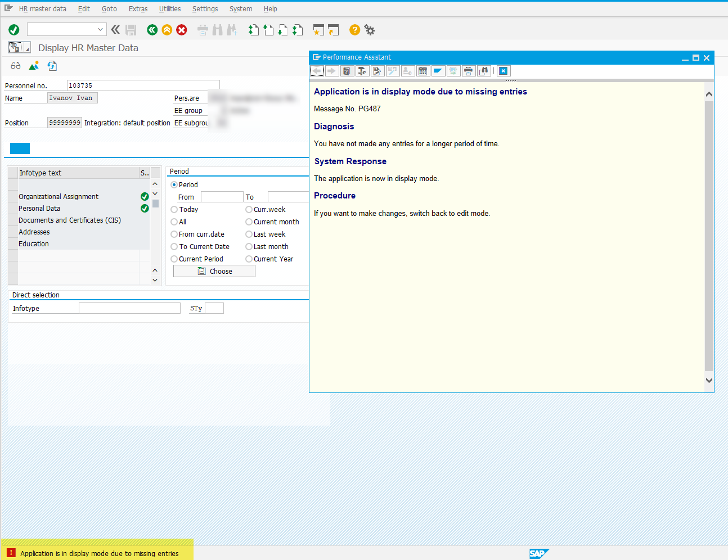Click the Choose button
The height and width of the screenshot is (560, 728).
pos(214,271)
